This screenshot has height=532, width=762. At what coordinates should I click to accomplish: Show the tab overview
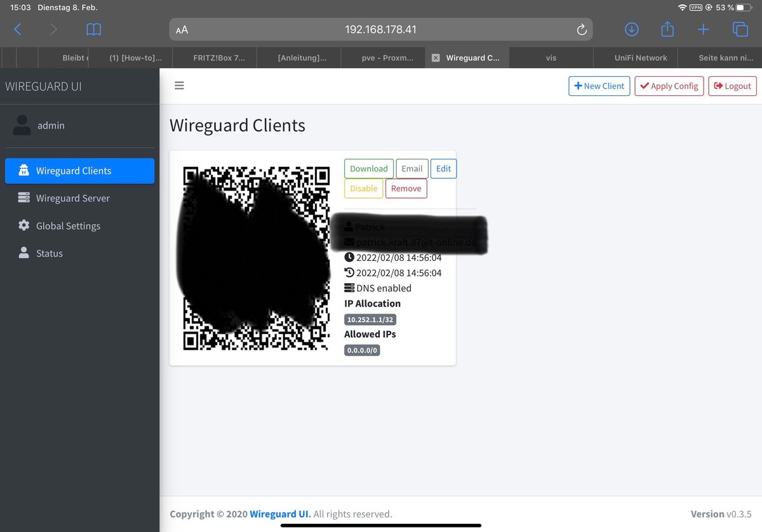(740, 29)
